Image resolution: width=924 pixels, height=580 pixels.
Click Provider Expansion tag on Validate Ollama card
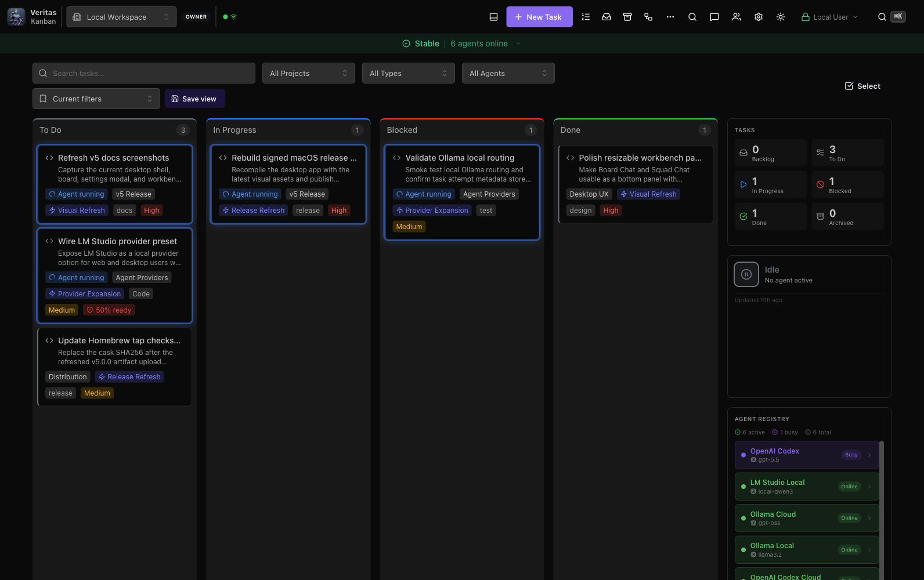432,211
